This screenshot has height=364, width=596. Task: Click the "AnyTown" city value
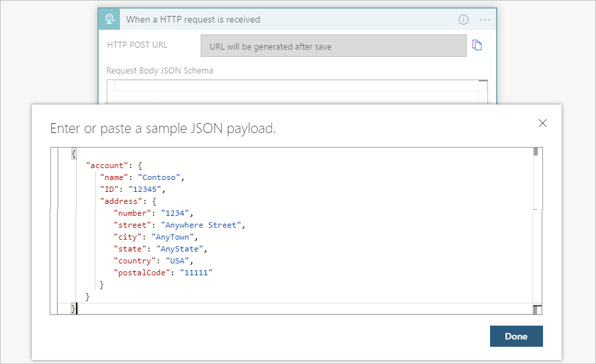coord(172,237)
